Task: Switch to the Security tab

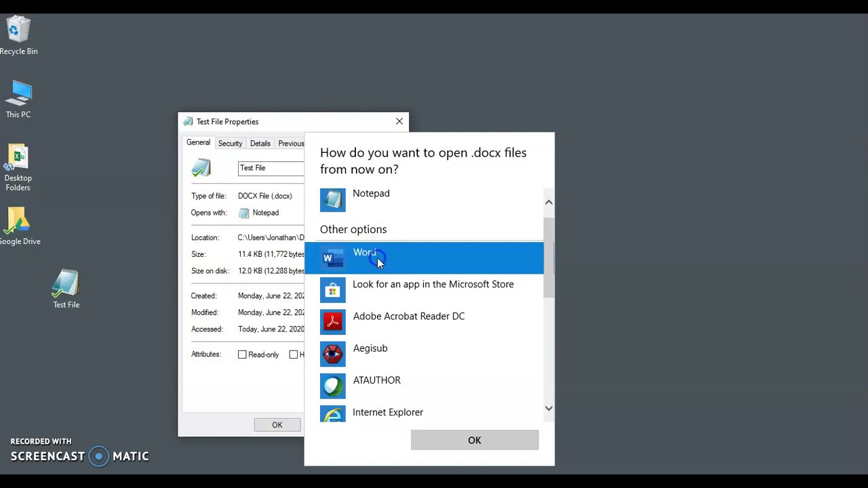Action: pos(230,144)
